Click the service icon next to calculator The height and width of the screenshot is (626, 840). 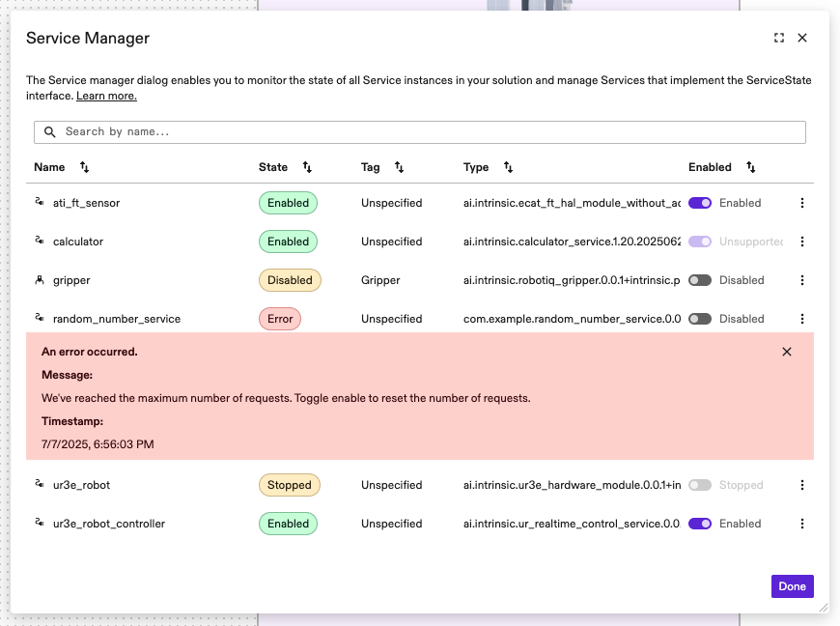37,242
